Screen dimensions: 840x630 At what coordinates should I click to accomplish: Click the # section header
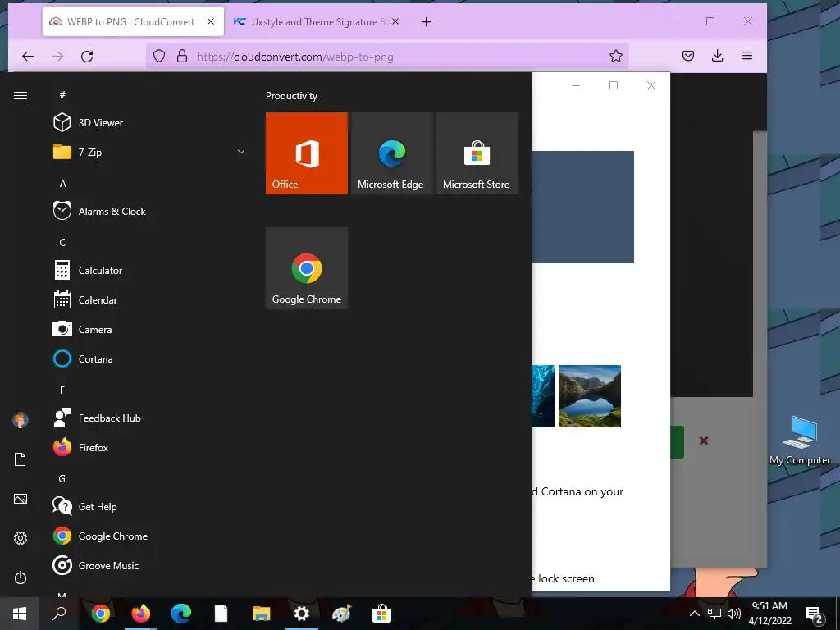(62, 94)
